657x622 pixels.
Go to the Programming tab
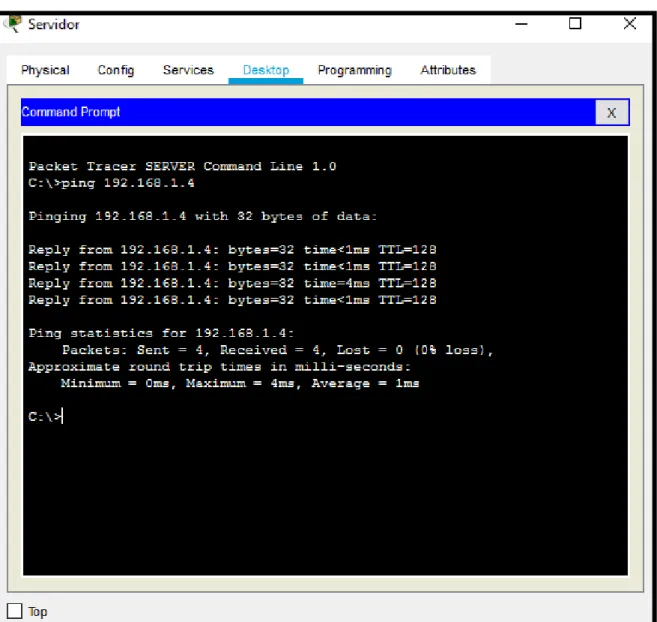point(354,70)
